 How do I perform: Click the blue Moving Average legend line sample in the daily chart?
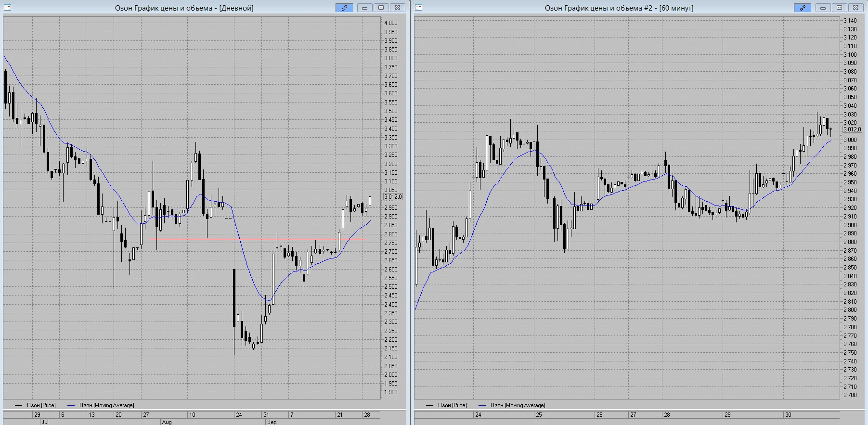coord(71,405)
